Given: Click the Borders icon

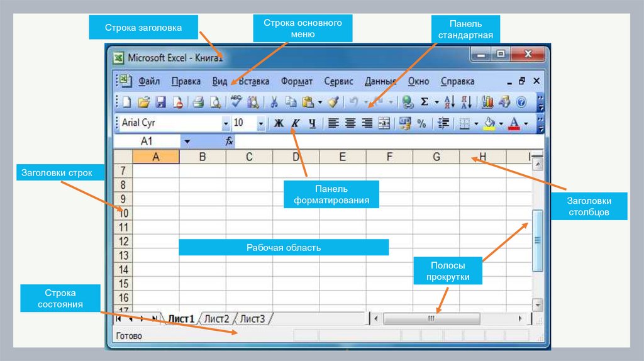Looking at the screenshot, I should coord(465,123).
